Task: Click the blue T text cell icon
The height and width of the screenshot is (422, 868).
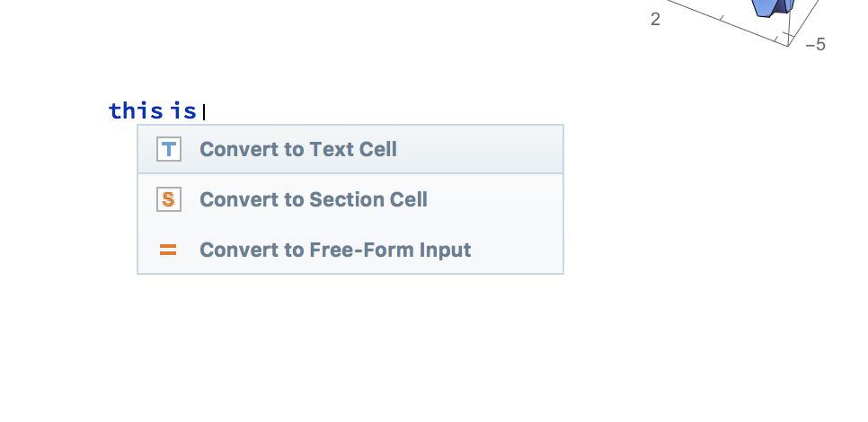Action: pos(169,149)
